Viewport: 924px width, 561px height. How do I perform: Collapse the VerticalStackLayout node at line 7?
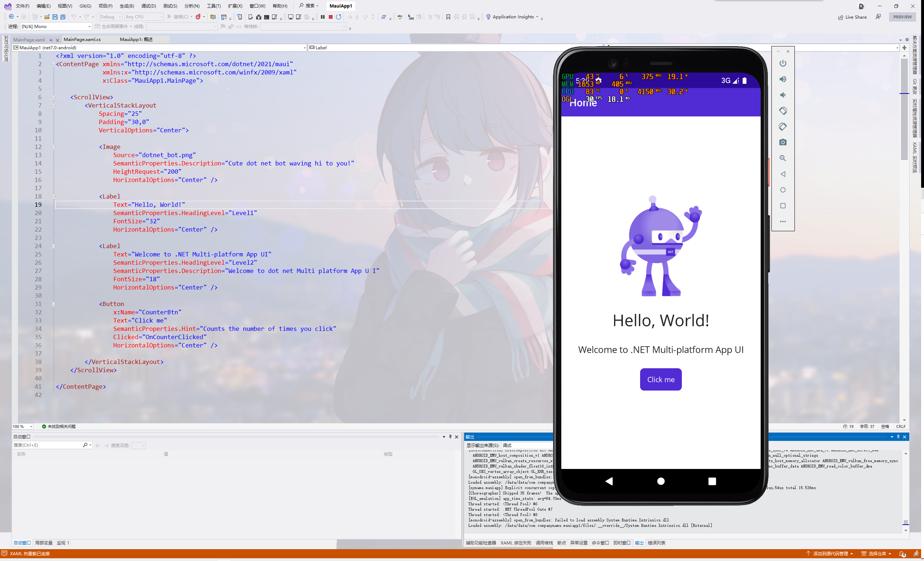[x=53, y=105]
